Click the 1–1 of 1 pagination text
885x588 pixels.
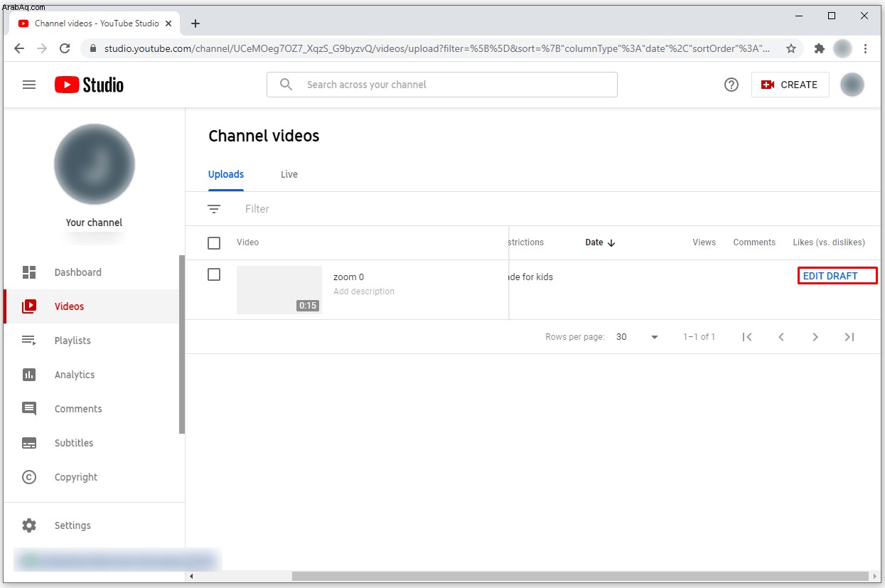pos(699,337)
